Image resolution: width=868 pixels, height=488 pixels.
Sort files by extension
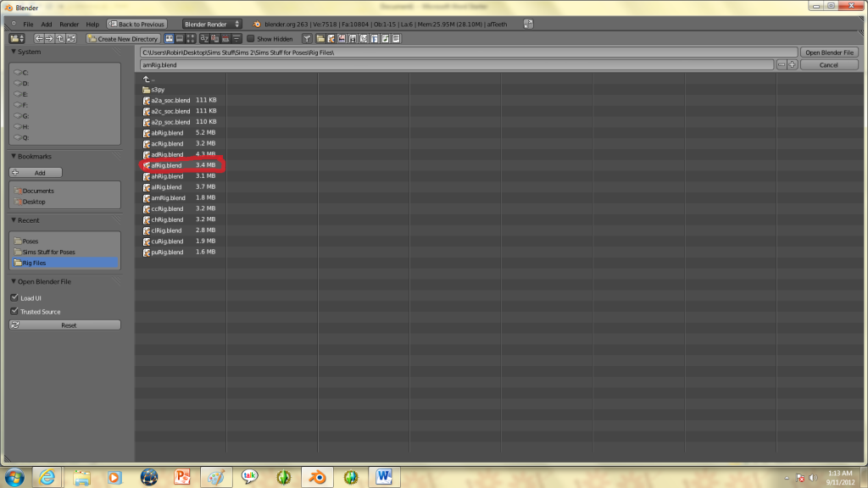tap(214, 39)
